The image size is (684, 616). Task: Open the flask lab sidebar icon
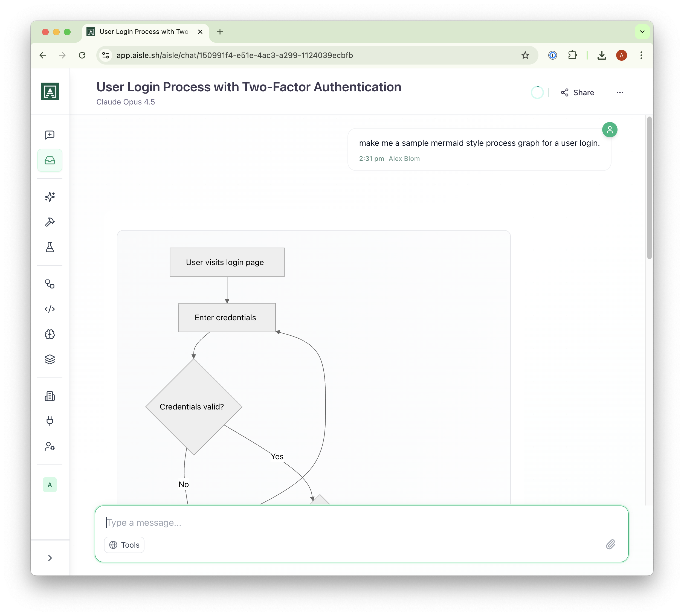click(x=50, y=248)
